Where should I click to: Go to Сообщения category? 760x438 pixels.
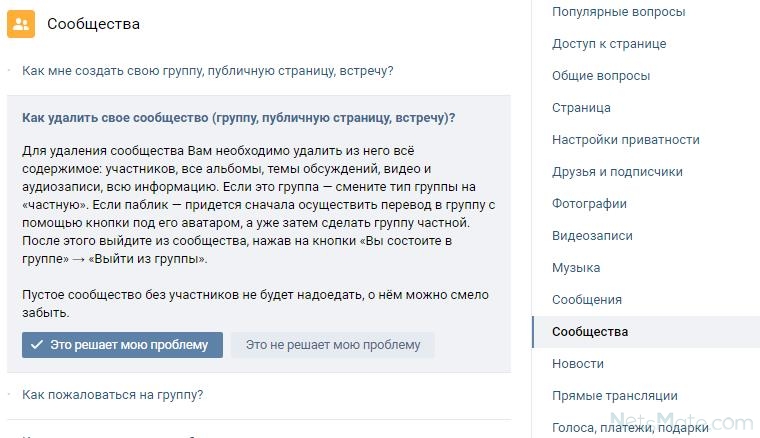click(586, 299)
